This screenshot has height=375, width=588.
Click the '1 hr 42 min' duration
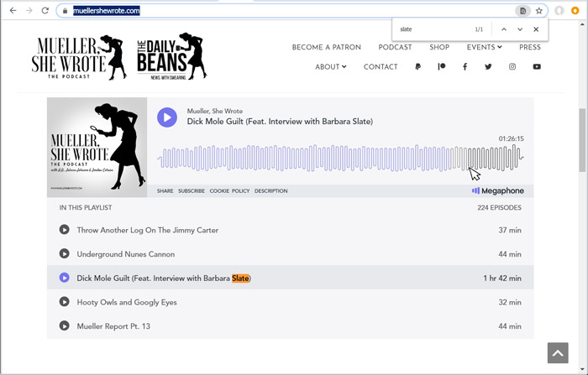[502, 278]
